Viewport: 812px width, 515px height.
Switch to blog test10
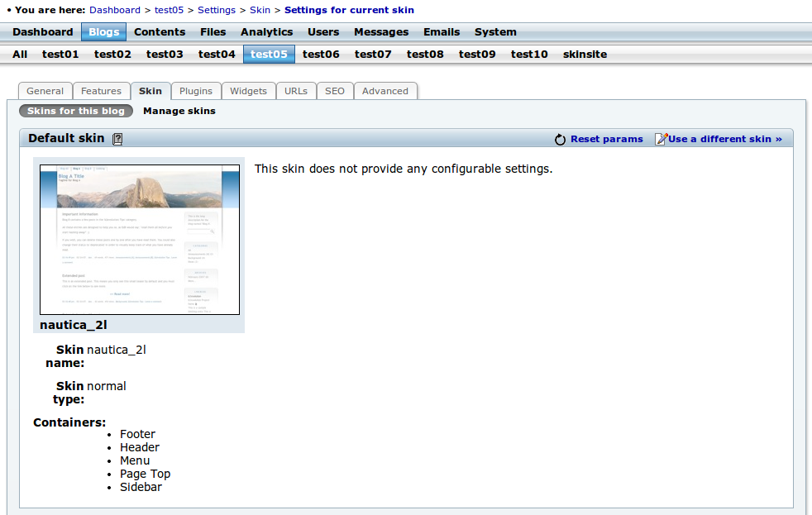tap(529, 55)
